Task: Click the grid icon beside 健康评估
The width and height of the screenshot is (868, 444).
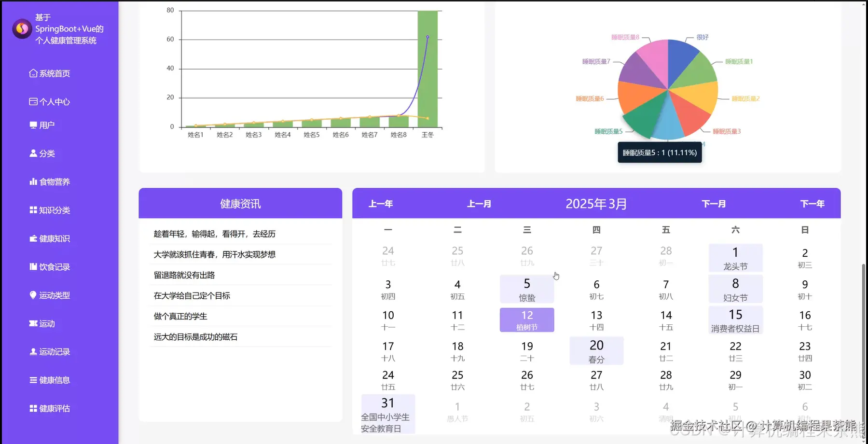Action: pyautogui.click(x=33, y=409)
